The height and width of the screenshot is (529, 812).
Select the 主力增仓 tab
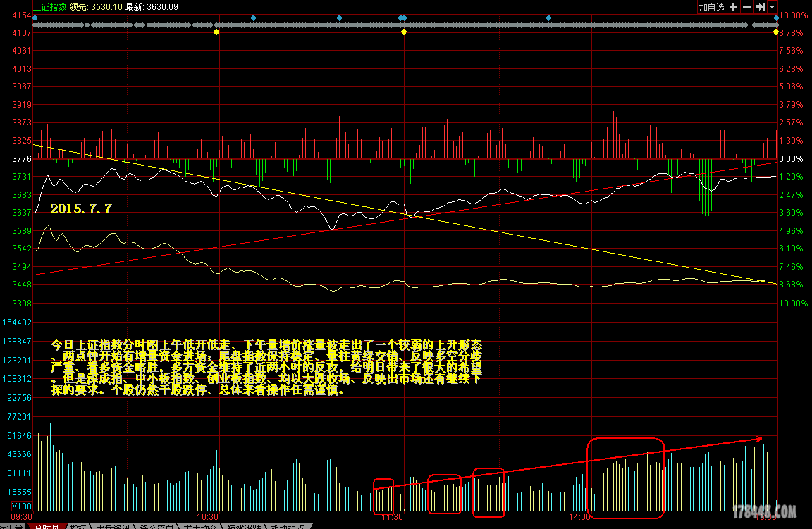(200, 526)
